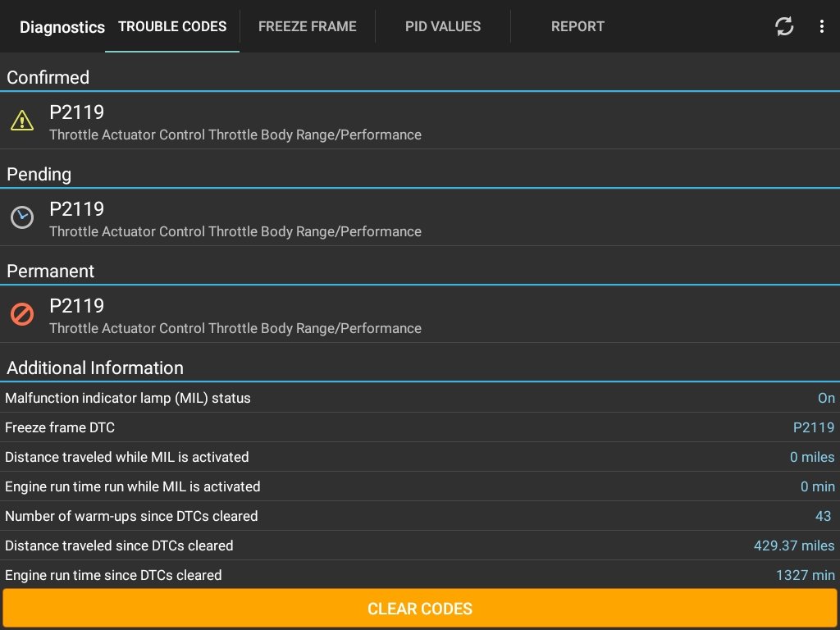Select Engine run time since DTCs cleared
This screenshot has width=840, height=630.
click(420, 574)
